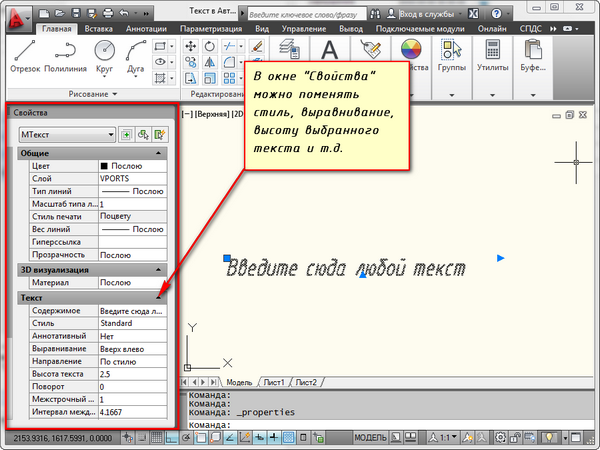Open the МТекст object type dropdown
Image resolution: width=600 pixels, height=450 pixels.
(67, 135)
